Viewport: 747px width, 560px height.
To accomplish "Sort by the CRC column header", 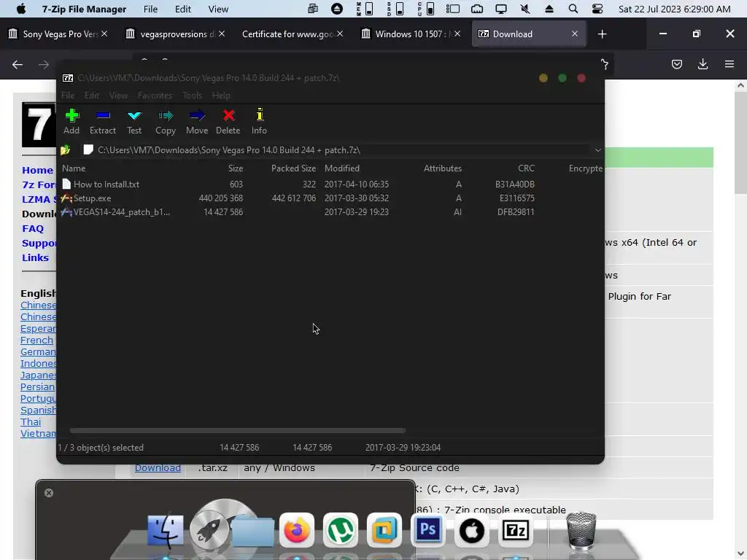I will pyautogui.click(x=526, y=168).
